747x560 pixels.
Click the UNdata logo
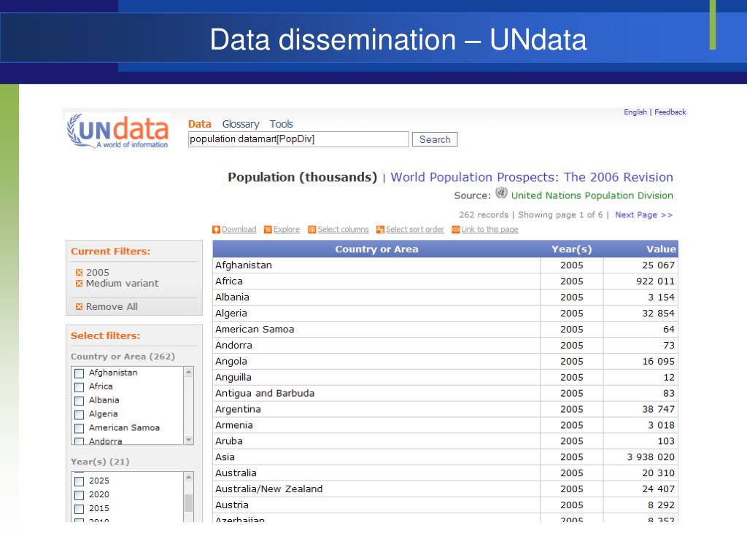pyautogui.click(x=117, y=131)
